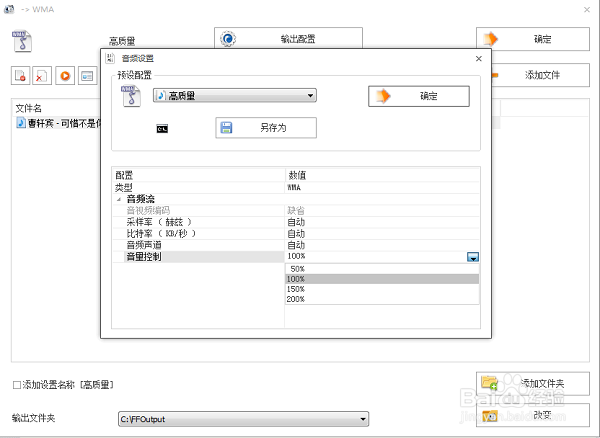Select the 比特率 row
600x438 pixels.
coord(295,233)
